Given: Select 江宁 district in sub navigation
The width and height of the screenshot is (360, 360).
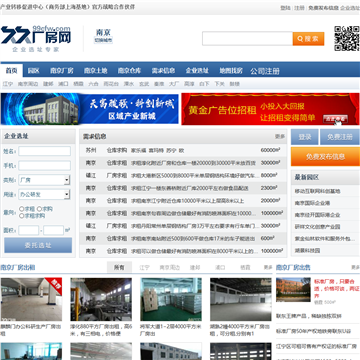Looking at the screenshot, I should tap(8, 84).
